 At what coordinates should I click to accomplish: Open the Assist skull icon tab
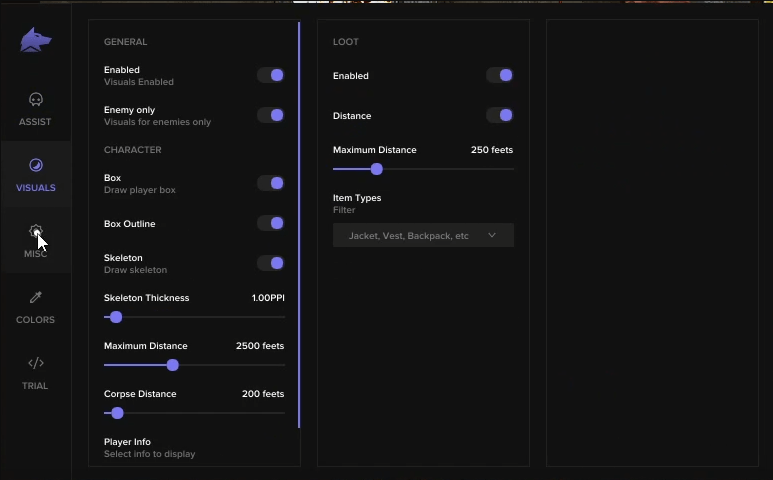[35, 100]
